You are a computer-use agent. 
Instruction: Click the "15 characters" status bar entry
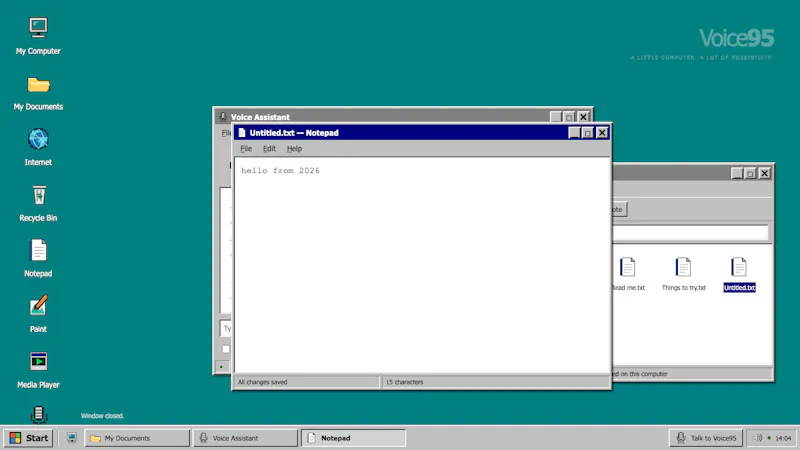coord(404,382)
